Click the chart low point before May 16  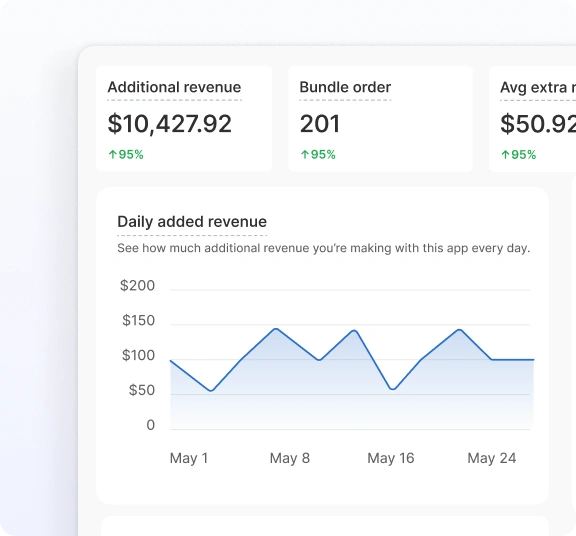pyautogui.click(x=392, y=389)
